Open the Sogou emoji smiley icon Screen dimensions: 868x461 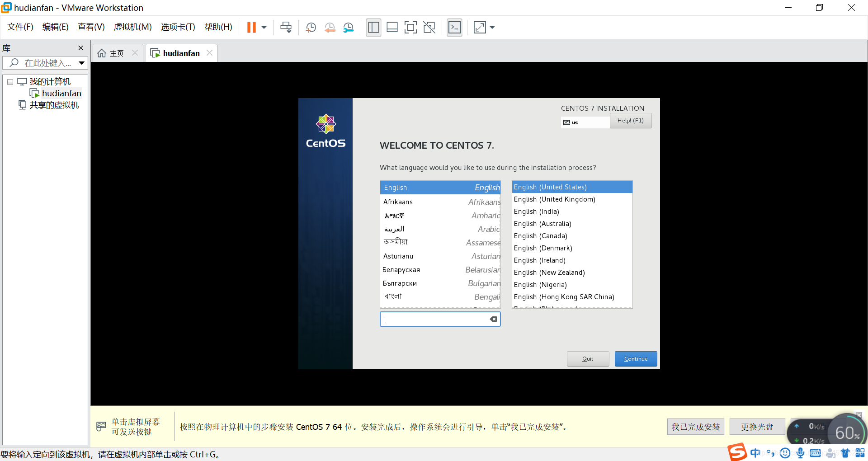[785, 453]
